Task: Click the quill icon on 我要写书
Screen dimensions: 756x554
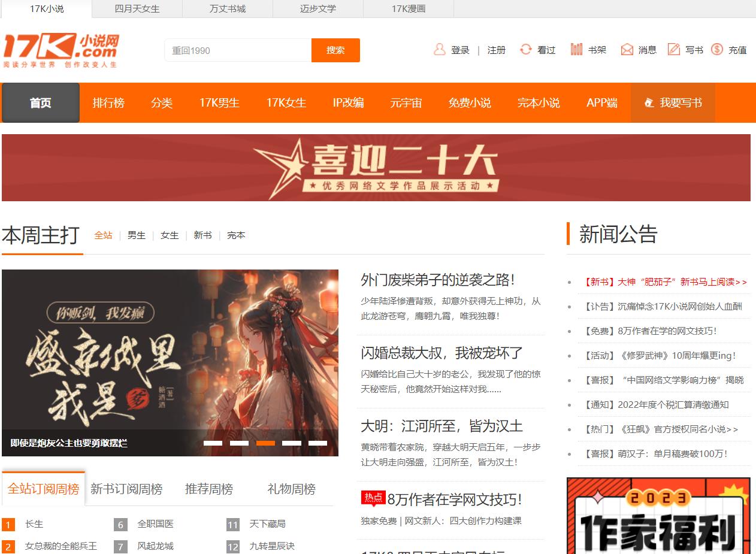Action: click(649, 103)
